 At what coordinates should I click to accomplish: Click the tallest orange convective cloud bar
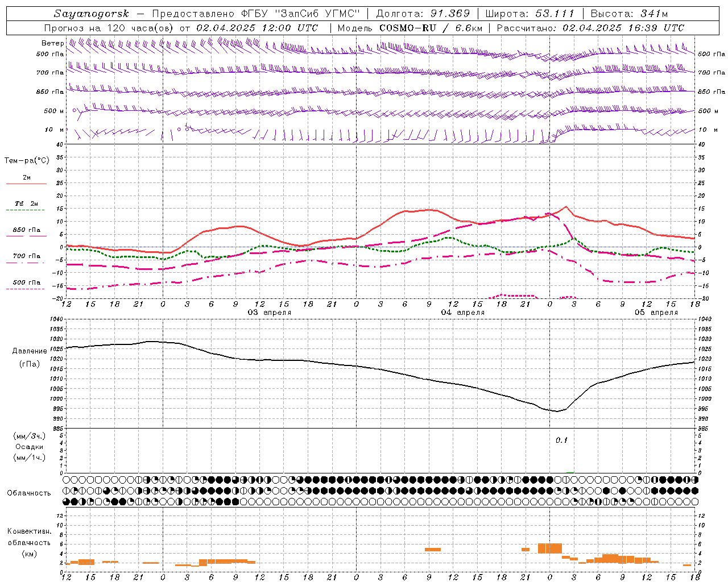[550, 548]
